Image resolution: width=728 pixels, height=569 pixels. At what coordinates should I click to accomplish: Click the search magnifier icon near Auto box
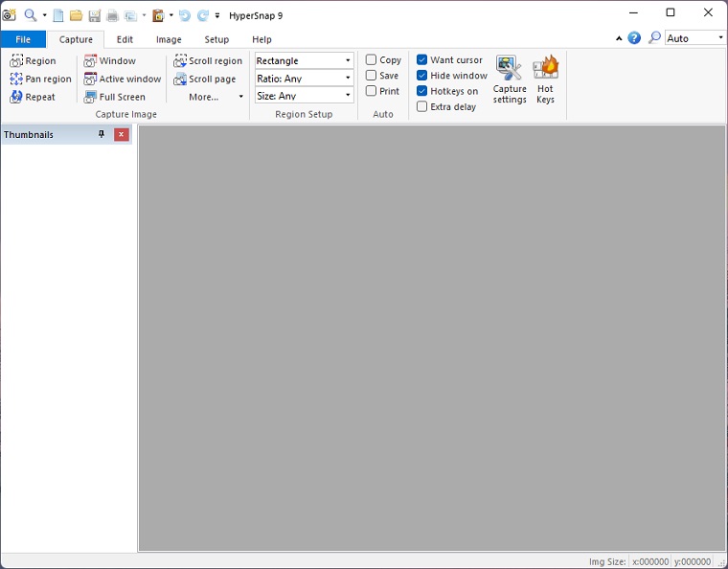pos(654,38)
